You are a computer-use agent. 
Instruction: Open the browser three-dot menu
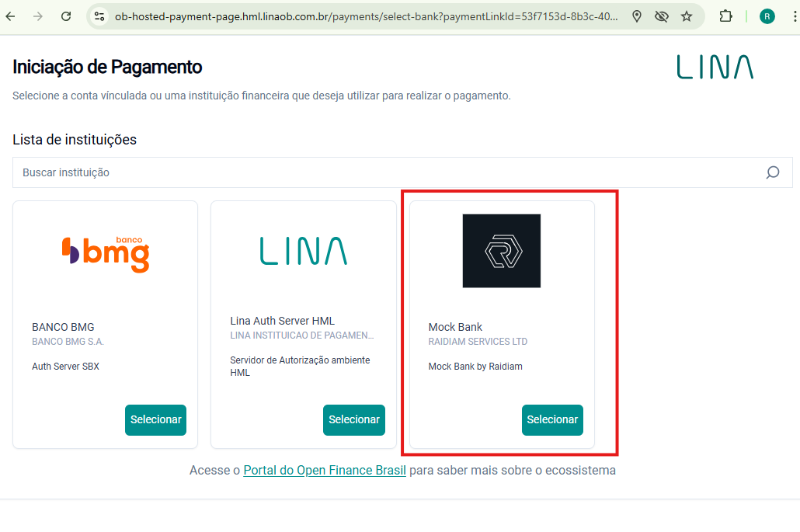click(795, 16)
